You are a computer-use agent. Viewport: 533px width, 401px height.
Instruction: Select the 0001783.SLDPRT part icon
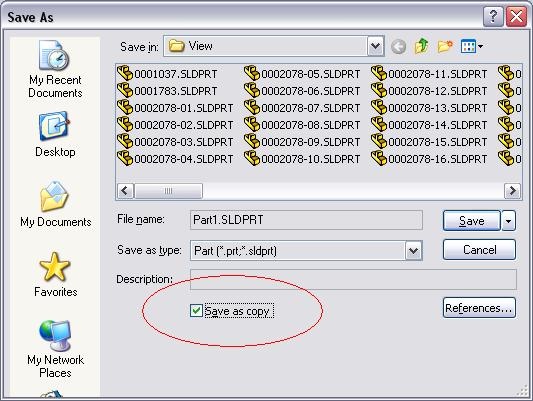click(x=125, y=90)
